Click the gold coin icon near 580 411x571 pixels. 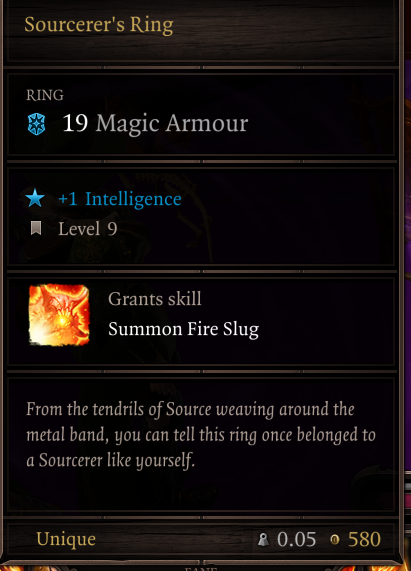tap(335, 539)
